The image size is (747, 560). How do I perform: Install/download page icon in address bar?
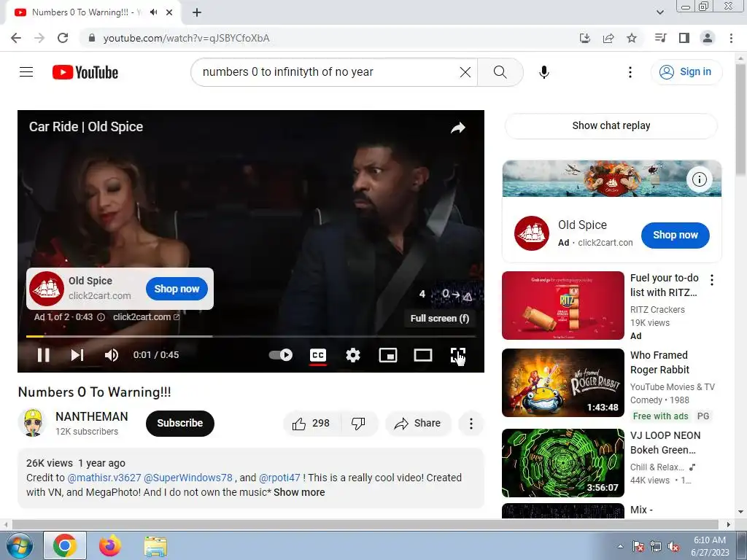[584, 38]
